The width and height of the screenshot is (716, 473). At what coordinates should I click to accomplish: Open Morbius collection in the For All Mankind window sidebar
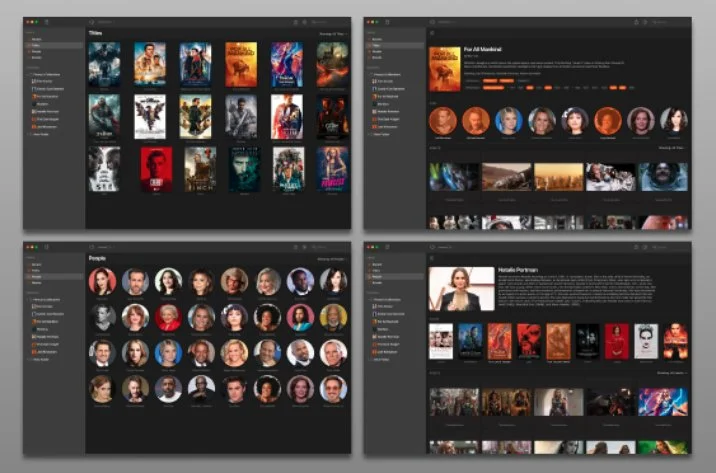380,104
